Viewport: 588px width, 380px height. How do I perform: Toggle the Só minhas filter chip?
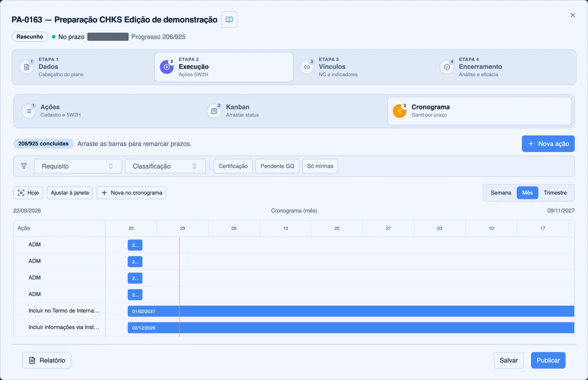(x=320, y=166)
